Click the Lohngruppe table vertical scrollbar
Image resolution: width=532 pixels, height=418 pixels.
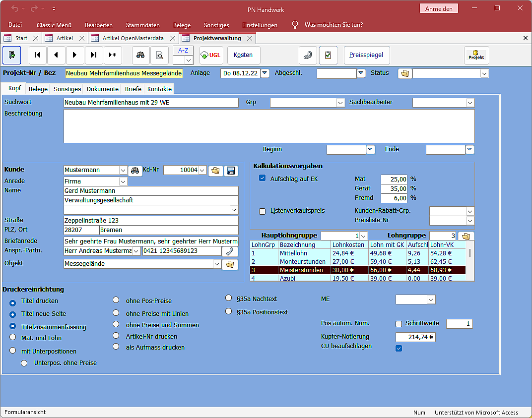(x=469, y=254)
